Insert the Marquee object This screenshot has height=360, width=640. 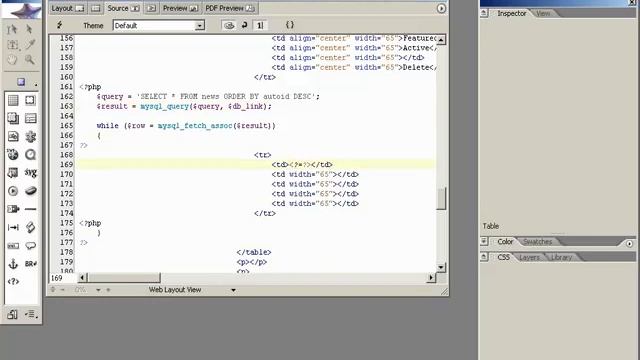pyautogui.click(x=13, y=246)
